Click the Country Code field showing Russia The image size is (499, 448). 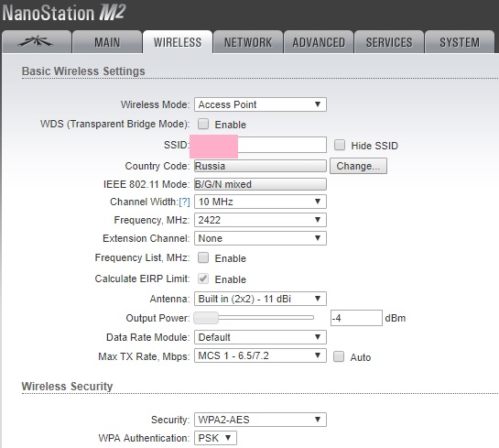(x=260, y=166)
